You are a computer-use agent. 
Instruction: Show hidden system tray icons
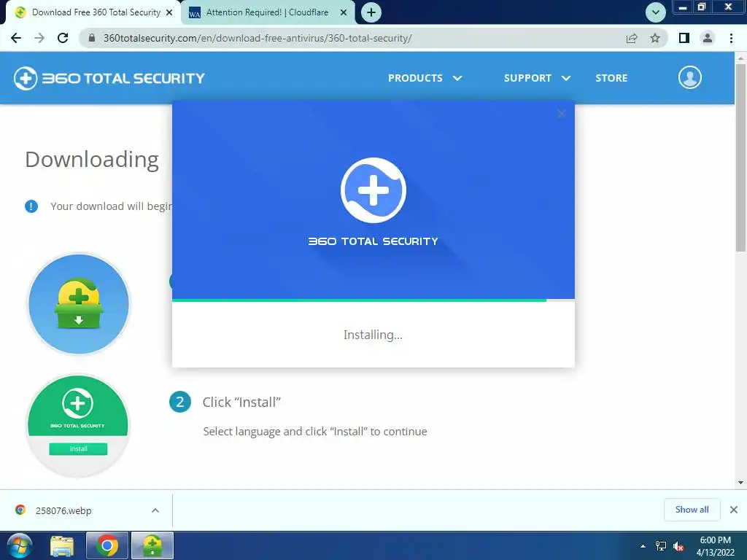pyautogui.click(x=643, y=546)
